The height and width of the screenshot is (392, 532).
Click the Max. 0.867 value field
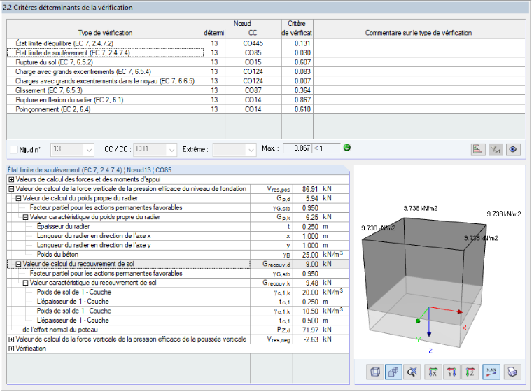click(x=297, y=148)
